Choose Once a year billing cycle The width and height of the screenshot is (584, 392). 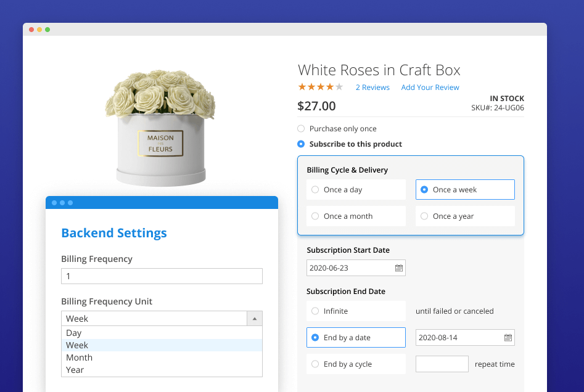(424, 216)
